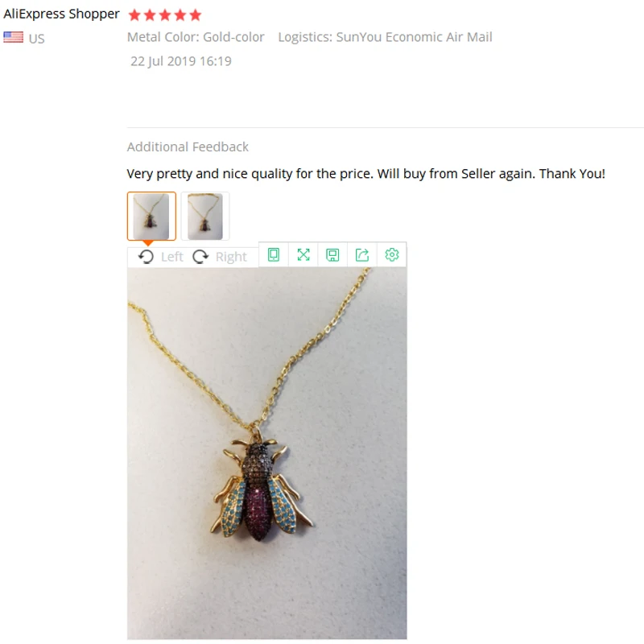
Task: Click the first red rating star
Action: click(134, 15)
